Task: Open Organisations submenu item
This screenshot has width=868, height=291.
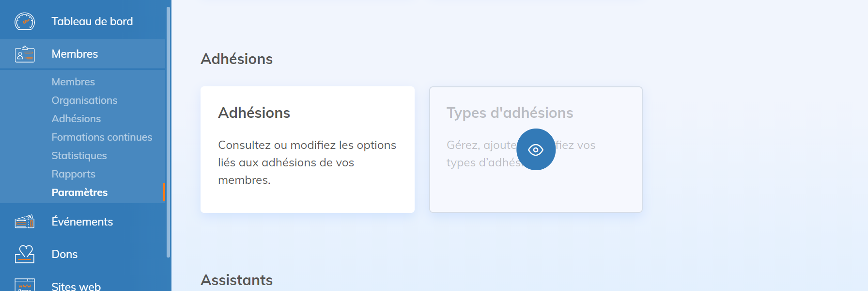Action: 84,100
